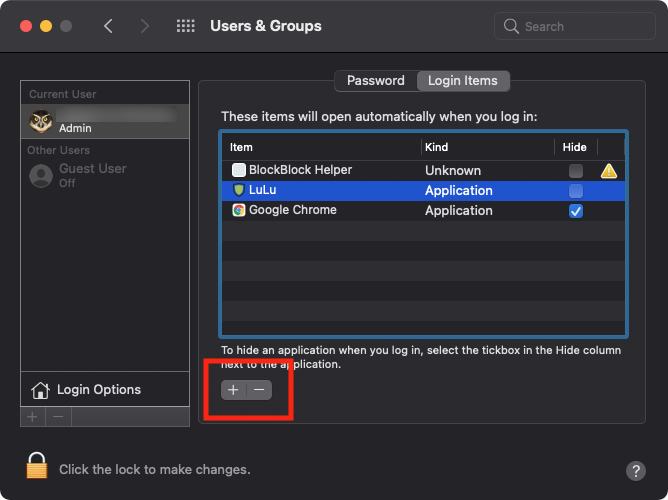668x500 pixels.
Task: Click 'Click the lock to make changes' text
Action: [155, 470]
